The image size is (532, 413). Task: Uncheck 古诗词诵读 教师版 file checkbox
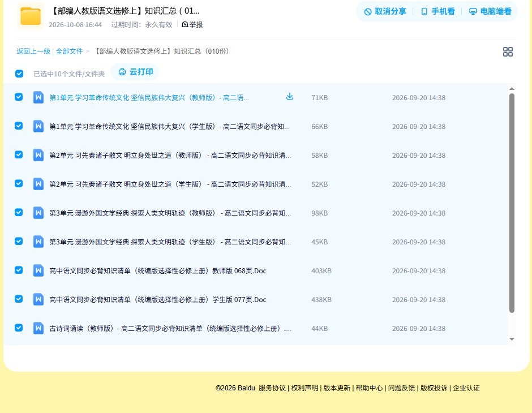pyautogui.click(x=19, y=328)
